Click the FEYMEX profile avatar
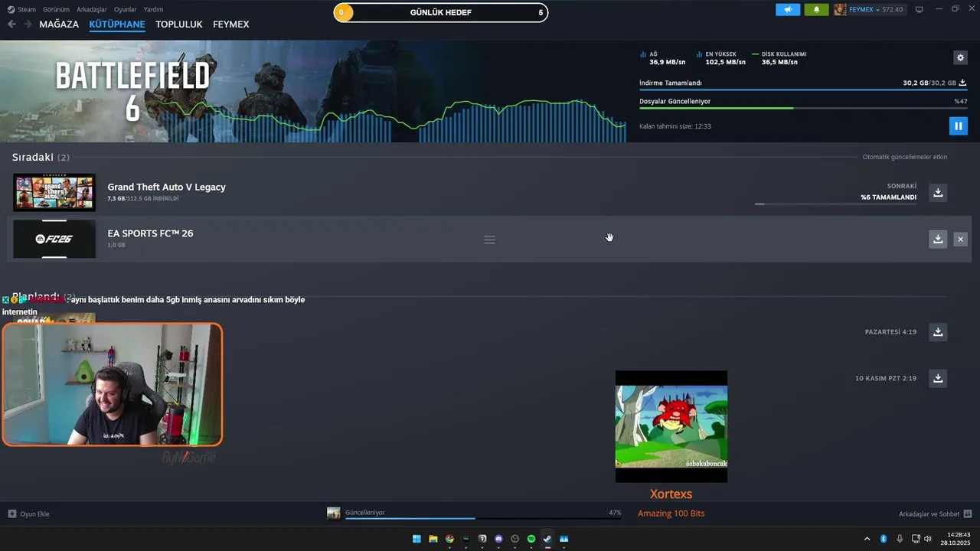980x551 pixels. click(840, 9)
